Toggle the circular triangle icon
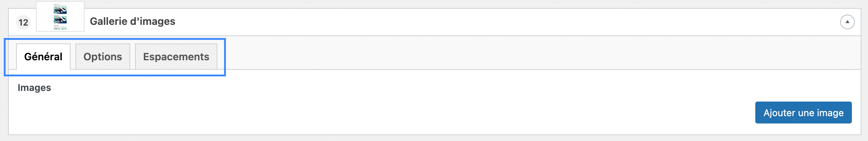The height and width of the screenshot is (141, 868). pyautogui.click(x=847, y=22)
